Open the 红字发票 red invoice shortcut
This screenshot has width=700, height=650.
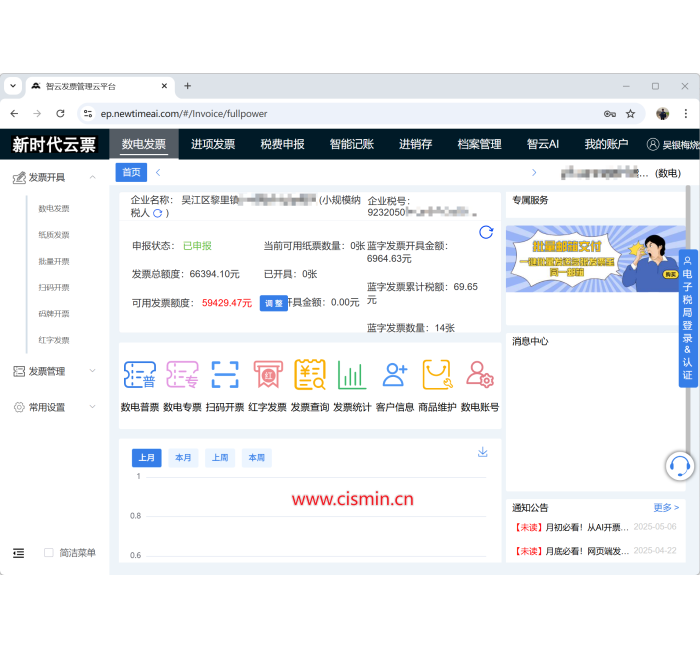[267, 386]
